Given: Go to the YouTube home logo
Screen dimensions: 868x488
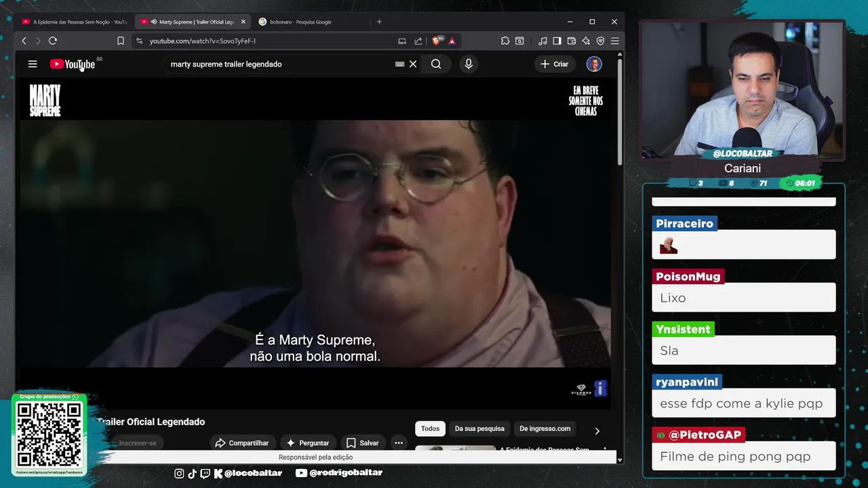Looking at the screenshot, I should [x=73, y=64].
